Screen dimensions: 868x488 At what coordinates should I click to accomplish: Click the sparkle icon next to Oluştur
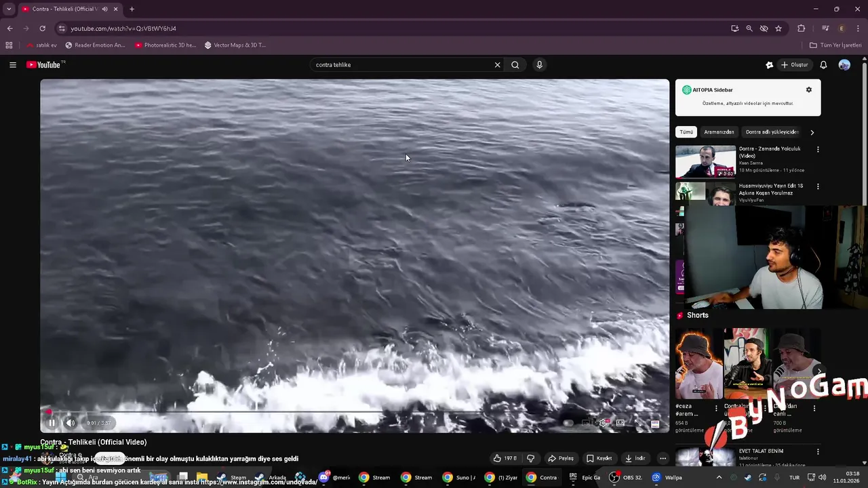pyautogui.click(x=769, y=65)
